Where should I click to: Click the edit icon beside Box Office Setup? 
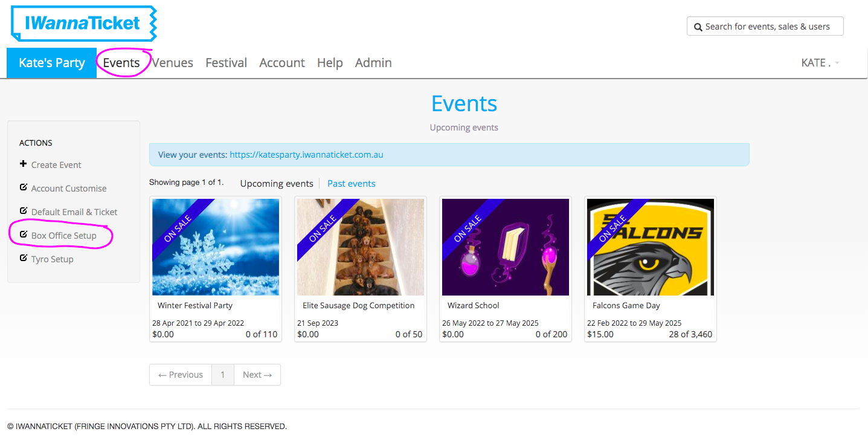point(24,234)
